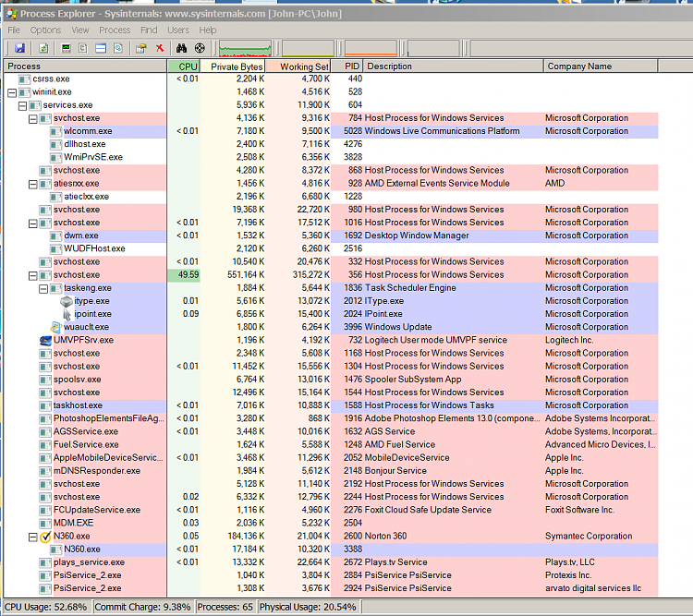The width and height of the screenshot is (693, 616).
Task: Sort by the Description column header
Action: click(x=454, y=66)
